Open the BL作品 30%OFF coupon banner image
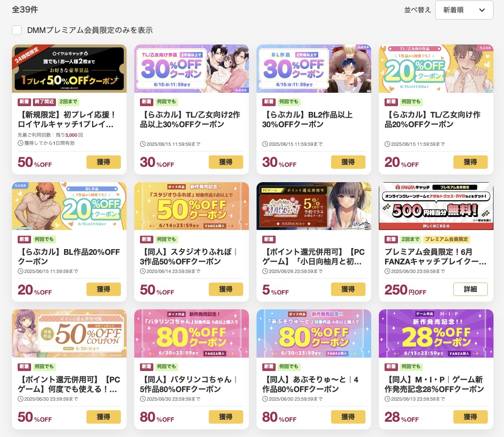 314,68
